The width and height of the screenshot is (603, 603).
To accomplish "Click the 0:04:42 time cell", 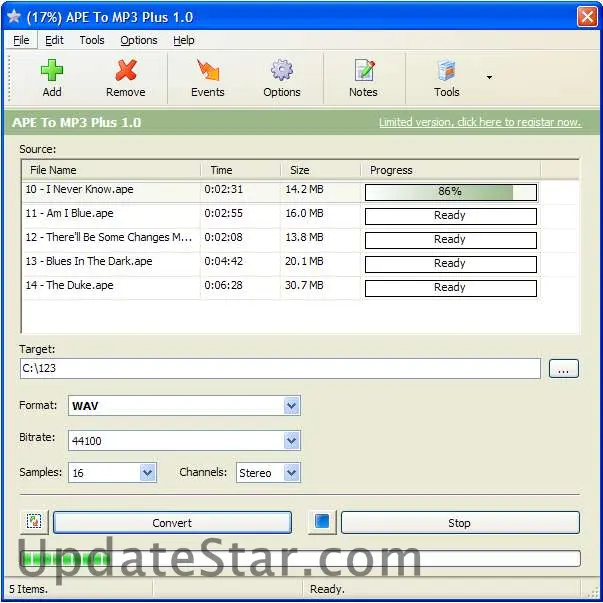I will (x=223, y=262).
